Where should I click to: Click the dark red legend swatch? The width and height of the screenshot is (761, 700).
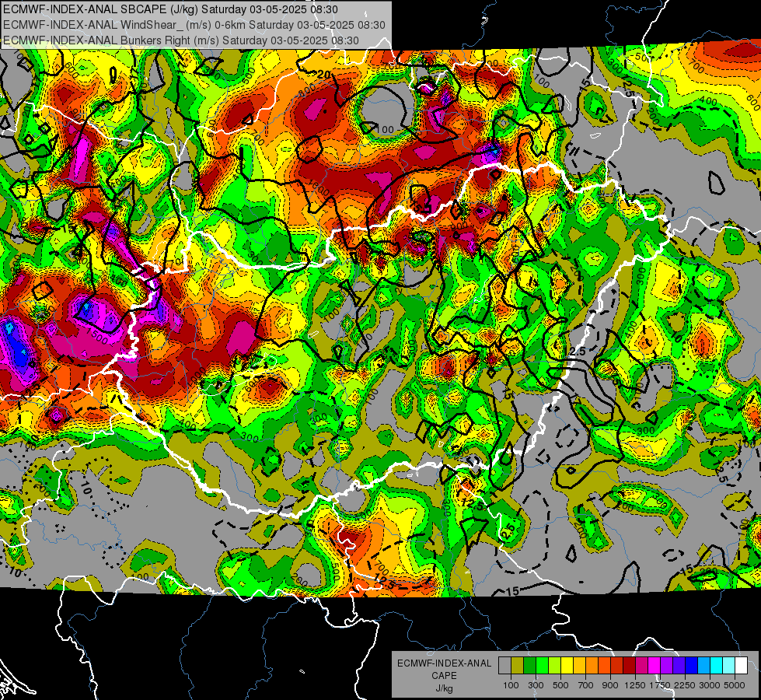(630, 665)
